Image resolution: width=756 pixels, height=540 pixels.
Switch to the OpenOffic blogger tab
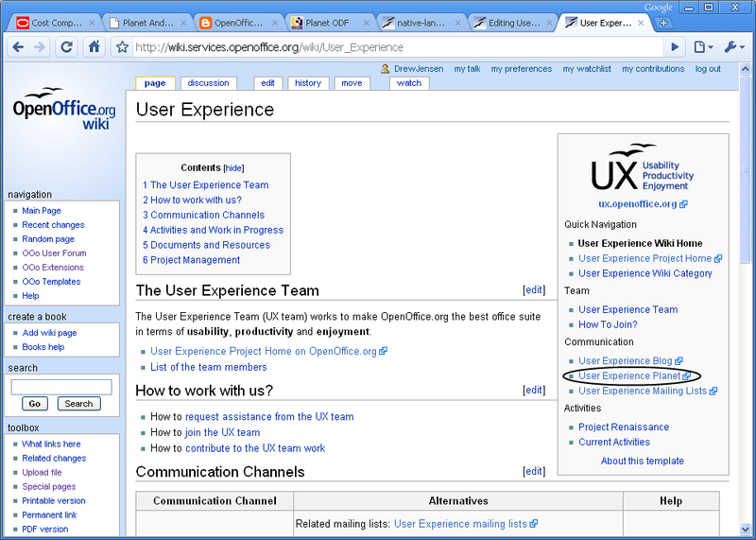pos(238,23)
